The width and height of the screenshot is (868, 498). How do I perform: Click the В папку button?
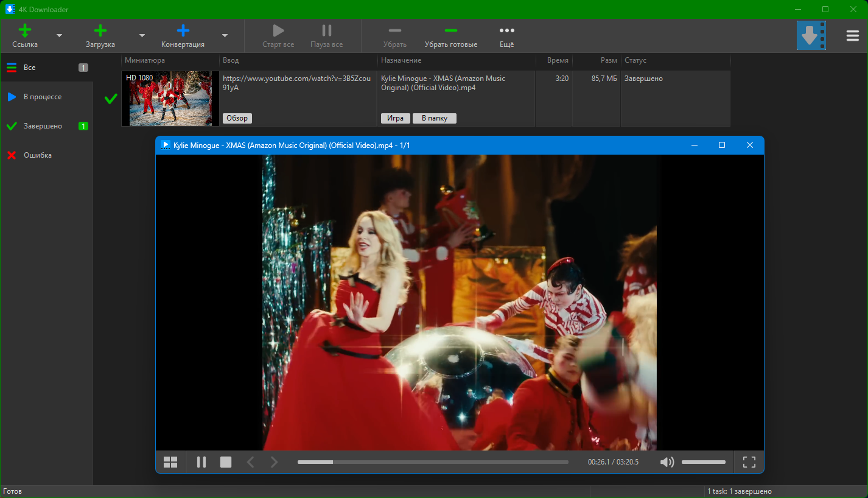(434, 118)
